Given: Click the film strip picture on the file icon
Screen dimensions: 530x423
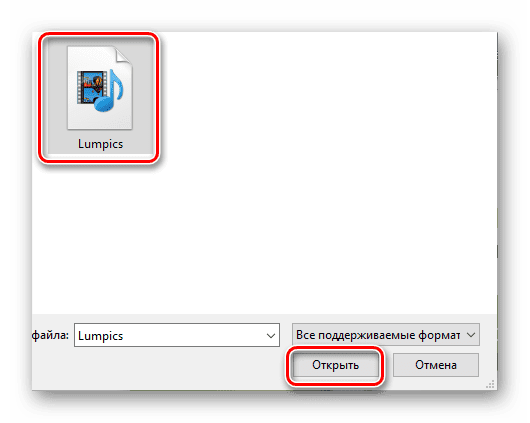Looking at the screenshot, I should click(x=92, y=87).
